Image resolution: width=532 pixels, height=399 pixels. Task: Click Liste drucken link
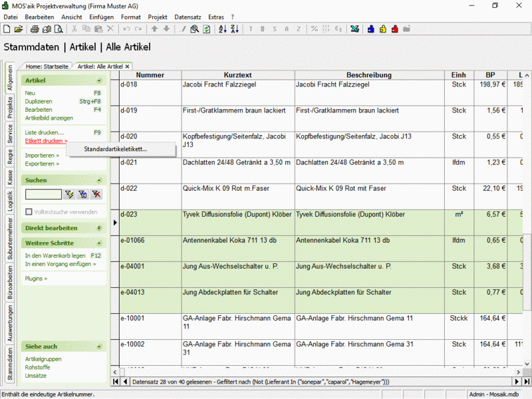pos(44,132)
